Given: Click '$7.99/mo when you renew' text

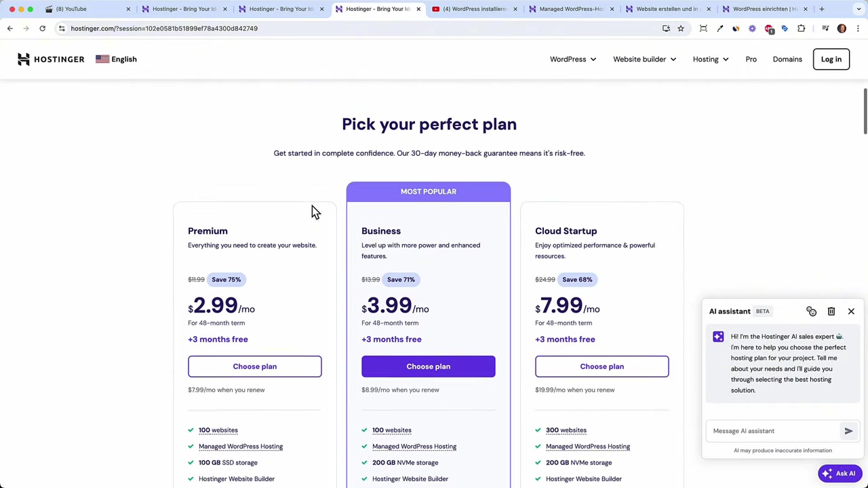Looking at the screenshot, I should click(226, 390).
